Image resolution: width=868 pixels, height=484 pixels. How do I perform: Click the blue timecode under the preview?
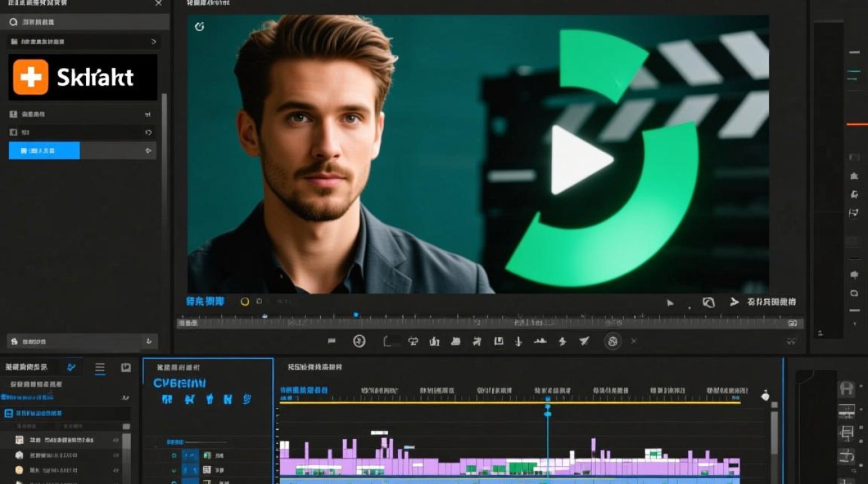coord(205,301)
